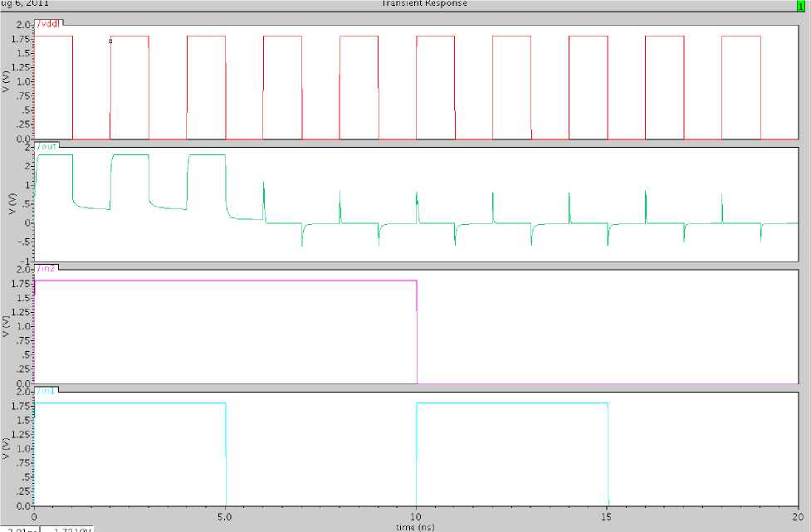
Task: Click the green window number indicator
Action: coord(800,5)
